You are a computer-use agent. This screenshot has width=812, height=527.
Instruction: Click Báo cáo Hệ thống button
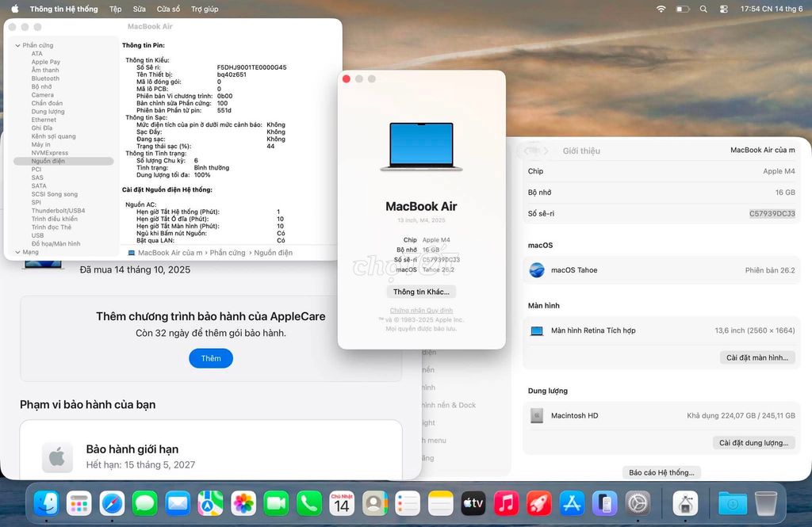click(x=661, y=472)
